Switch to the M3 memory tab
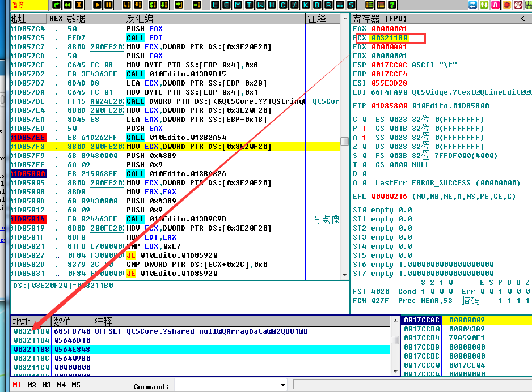Screen dimensions: 532x392 coord(47,385)
